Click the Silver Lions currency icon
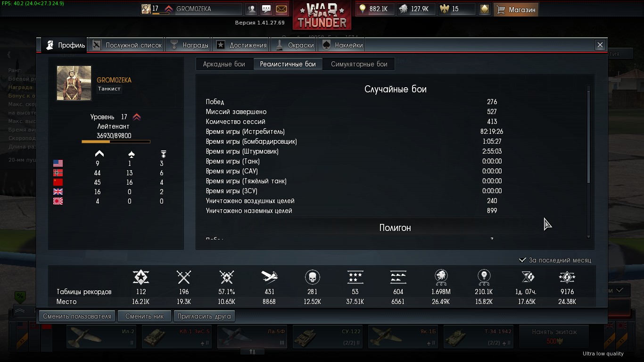Screen dimensions: 644x362 403,9
